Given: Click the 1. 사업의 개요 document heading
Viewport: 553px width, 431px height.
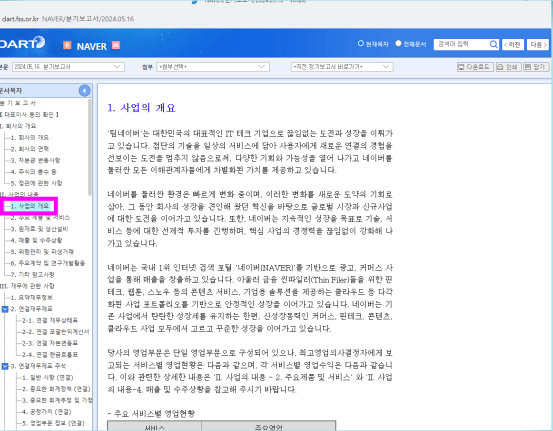Looking at the screenshot, I should tap(141, 108).
